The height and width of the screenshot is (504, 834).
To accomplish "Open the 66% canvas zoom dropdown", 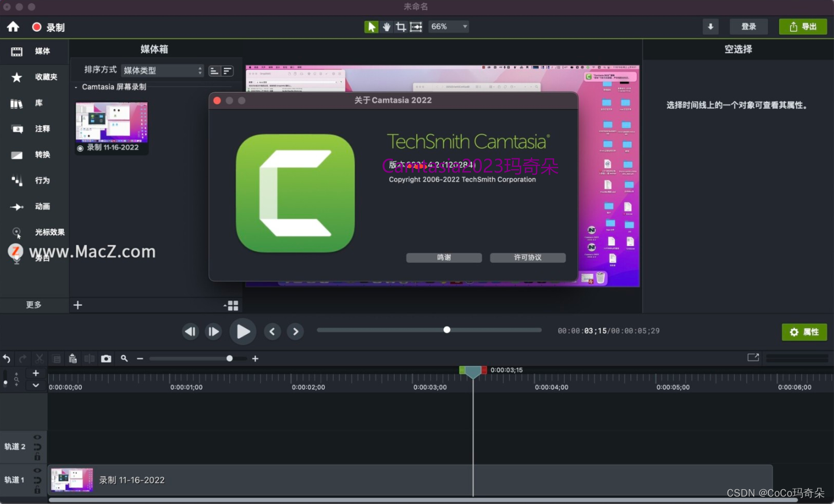I will pyautogui.click(x=448, y=27).
